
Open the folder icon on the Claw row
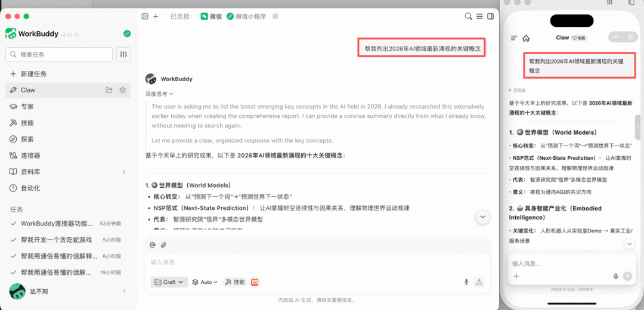coord(109,90)
